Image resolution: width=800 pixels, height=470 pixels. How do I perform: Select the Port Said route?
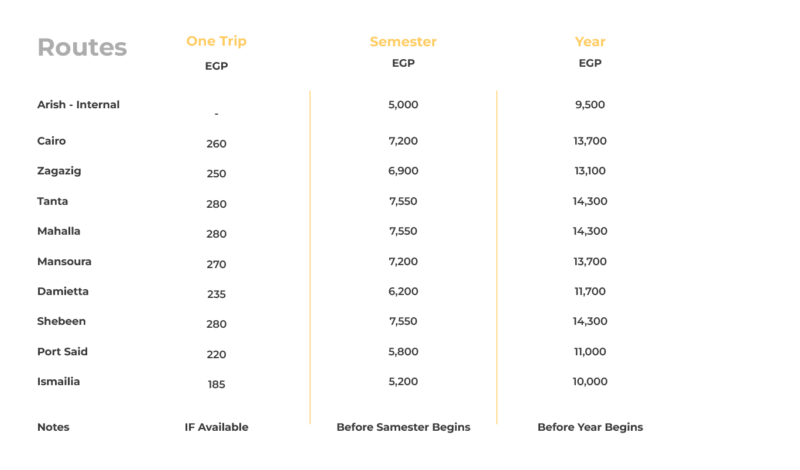pyautogui.click(x=62, y=351)
